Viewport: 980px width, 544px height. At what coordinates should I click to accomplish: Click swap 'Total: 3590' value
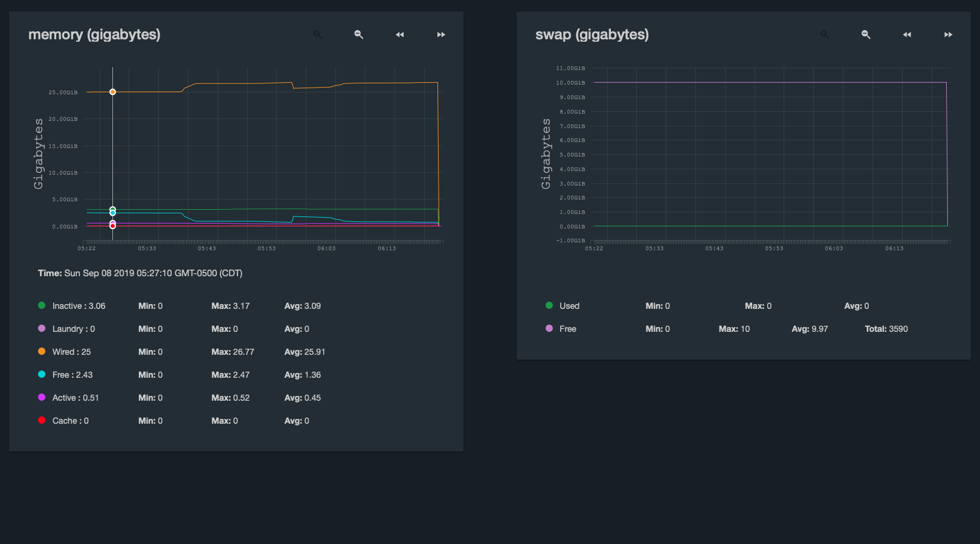point(886,329)
